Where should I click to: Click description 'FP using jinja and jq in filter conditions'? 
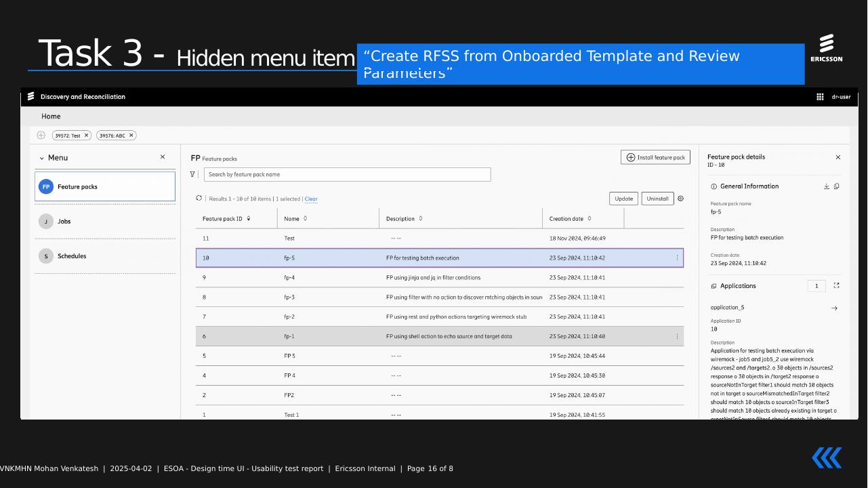(x=433, y=278)
